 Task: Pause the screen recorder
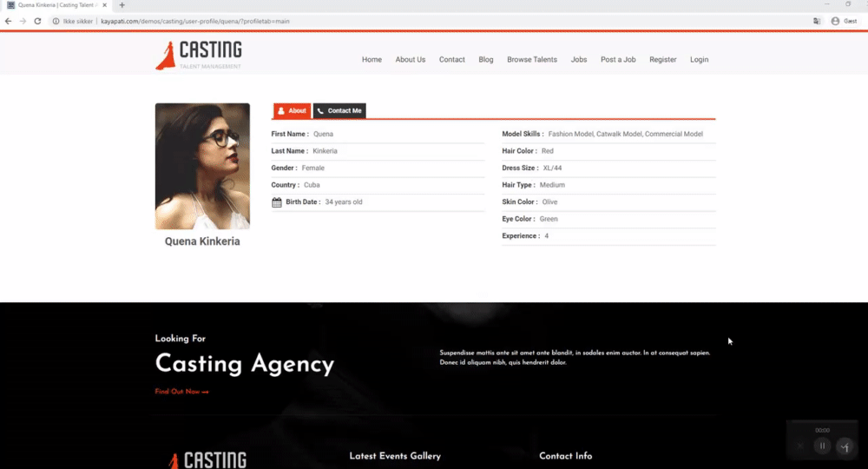click(822, 446)
